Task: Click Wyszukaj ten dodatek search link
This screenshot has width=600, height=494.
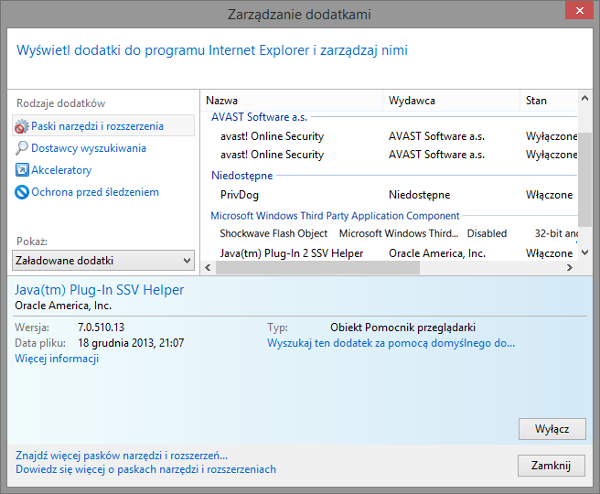Action: coord(391,343)
